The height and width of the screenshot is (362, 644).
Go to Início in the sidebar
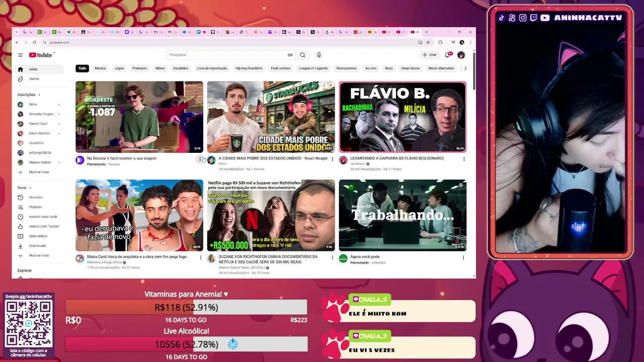[x=40, y=69]
